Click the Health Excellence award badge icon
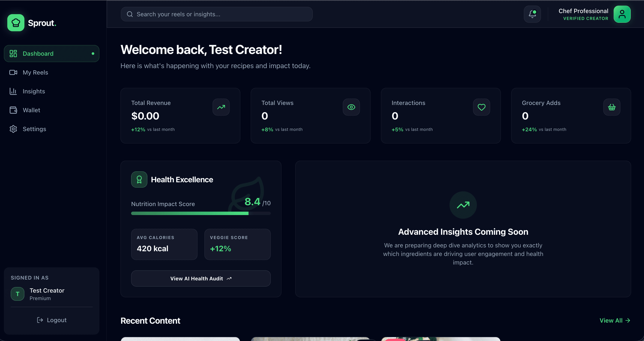The width and height of the screenshot is (644, 341). (139, 179)
